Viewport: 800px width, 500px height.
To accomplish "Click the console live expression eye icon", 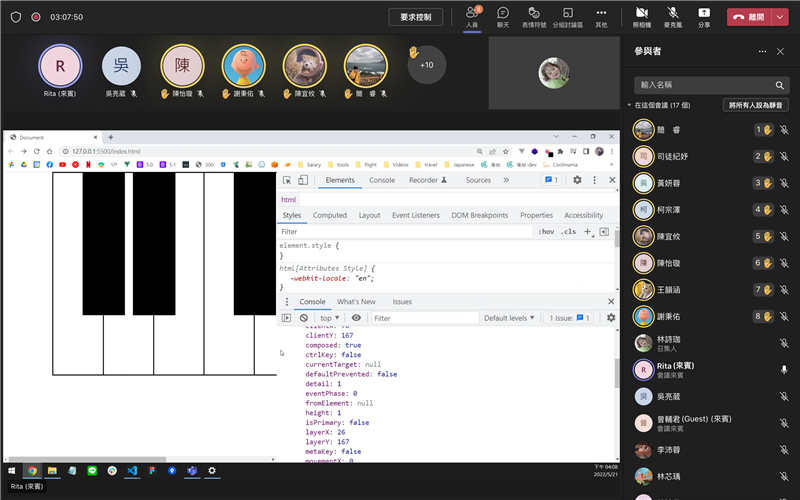I will [356, 318].
